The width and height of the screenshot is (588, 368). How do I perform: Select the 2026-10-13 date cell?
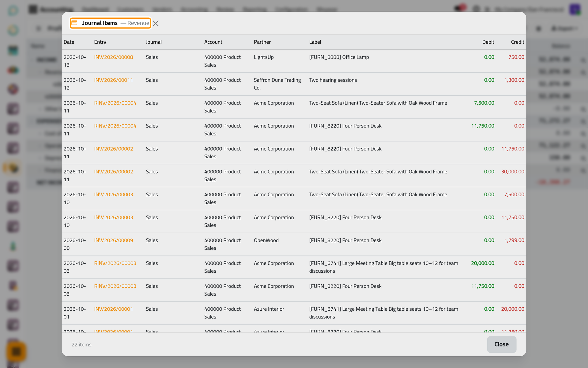pyautogui.click(x=75, y=61)
